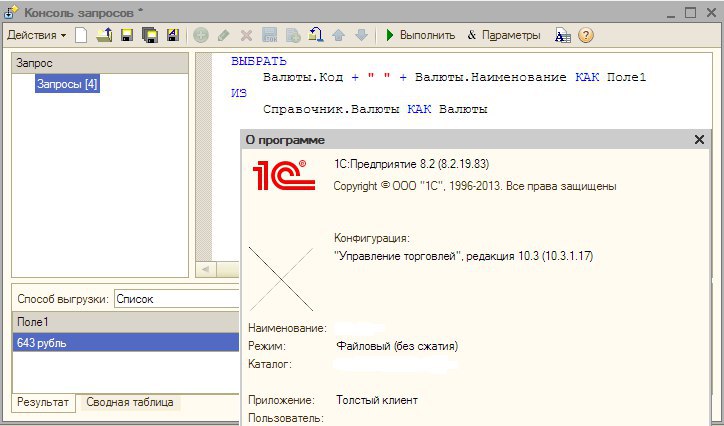The width and height of the screenshot is (724, 426).
Task: Click the Способ выгрузки Список field
Action: (x=177, y=299)
